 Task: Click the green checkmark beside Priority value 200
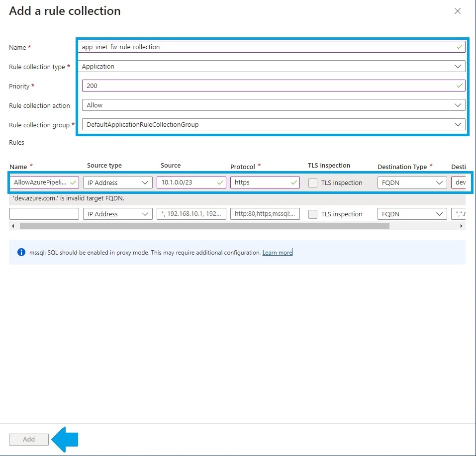(459, 86)
